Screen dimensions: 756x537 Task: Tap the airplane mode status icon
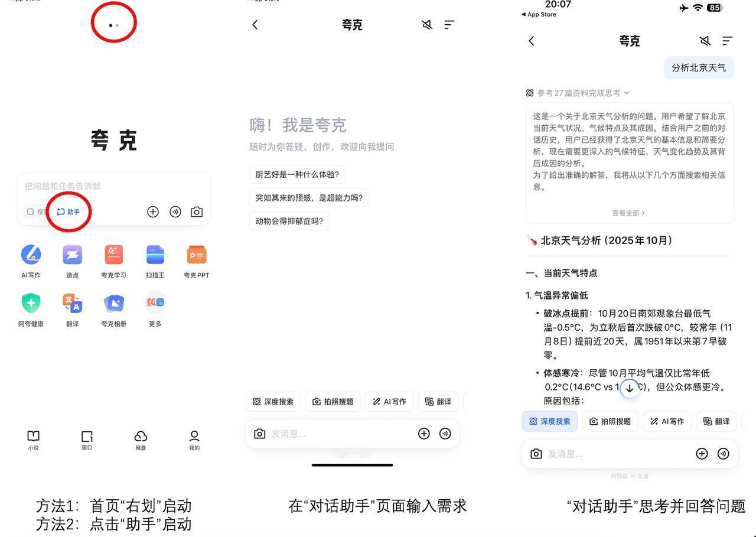684,8
